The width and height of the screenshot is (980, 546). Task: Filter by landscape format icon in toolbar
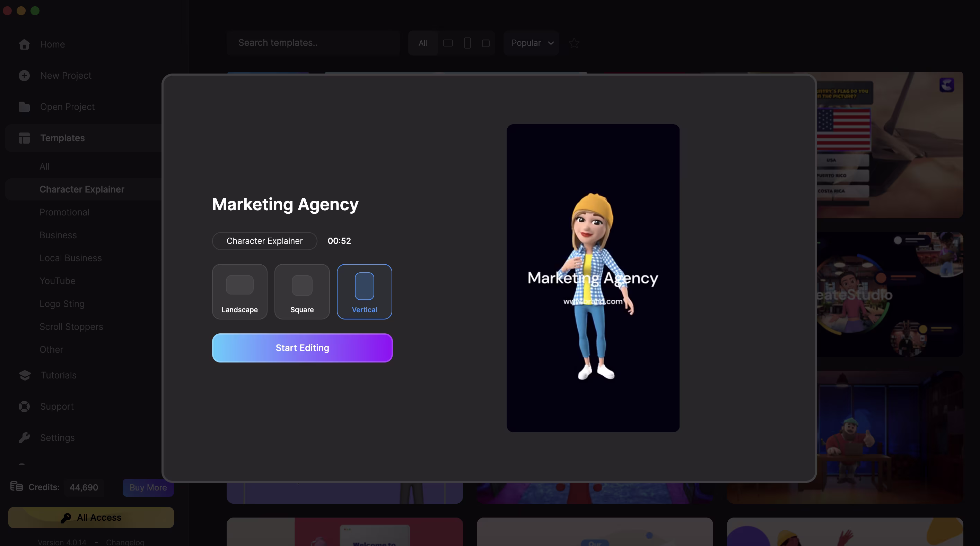(x=448, y=43)
